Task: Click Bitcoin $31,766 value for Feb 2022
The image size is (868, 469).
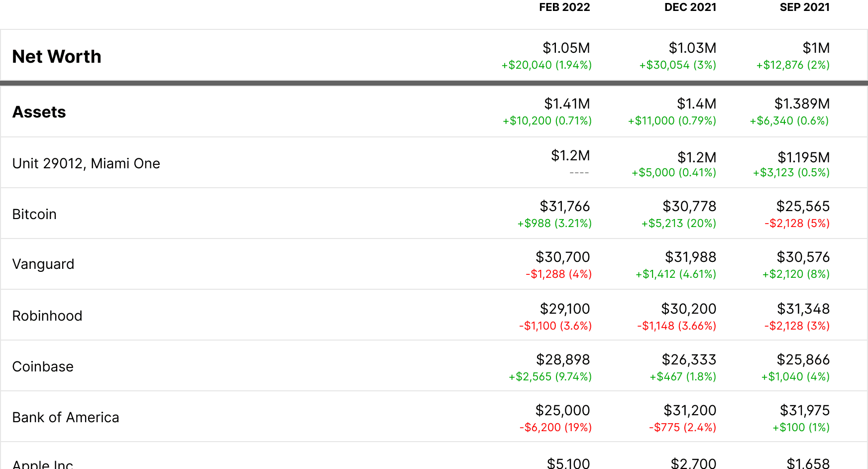Action: pos(564,206)
